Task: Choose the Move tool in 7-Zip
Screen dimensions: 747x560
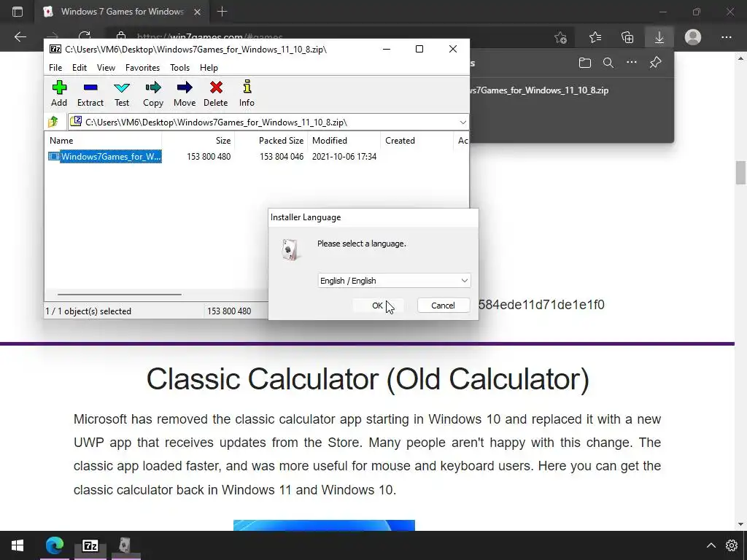Action: pos(185,93)
